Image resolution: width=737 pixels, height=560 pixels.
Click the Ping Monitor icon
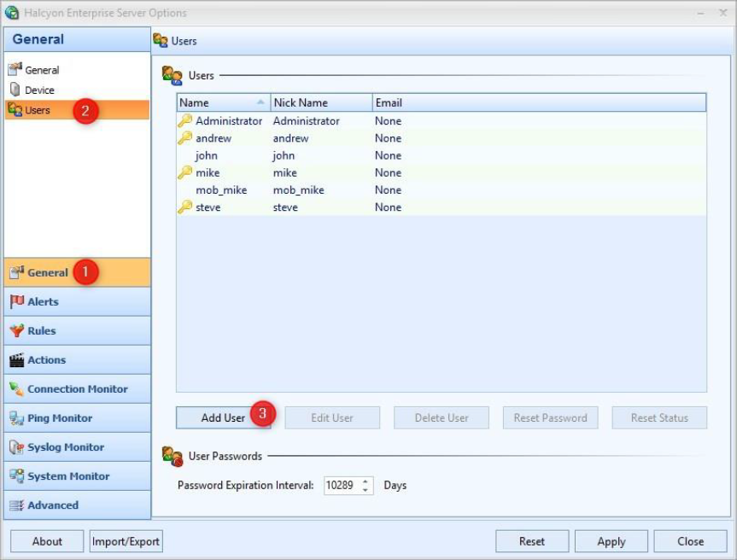point(16,418)
